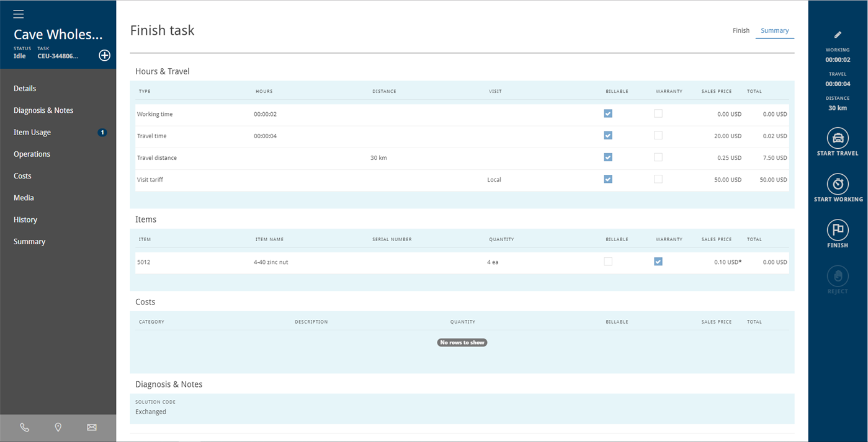
Task: Open the Operations section
Action: pyautogui.click(x=32, y=154)
